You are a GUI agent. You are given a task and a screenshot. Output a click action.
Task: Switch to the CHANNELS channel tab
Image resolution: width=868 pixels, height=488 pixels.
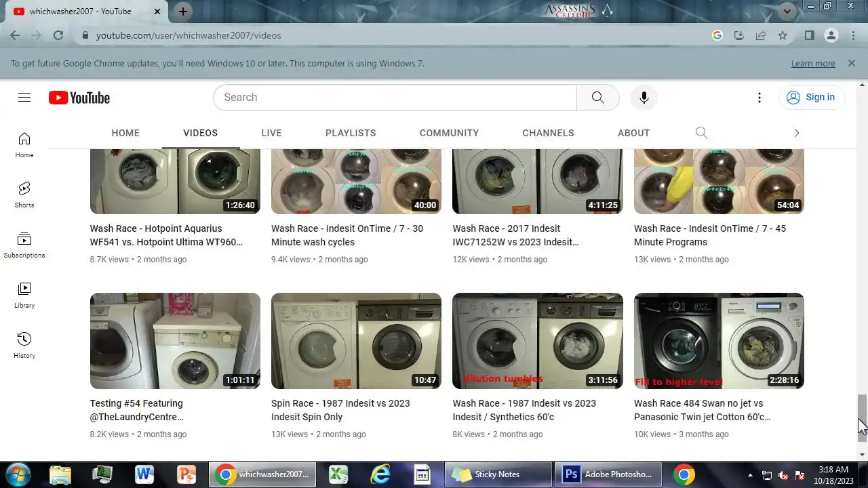click(548, 133)
